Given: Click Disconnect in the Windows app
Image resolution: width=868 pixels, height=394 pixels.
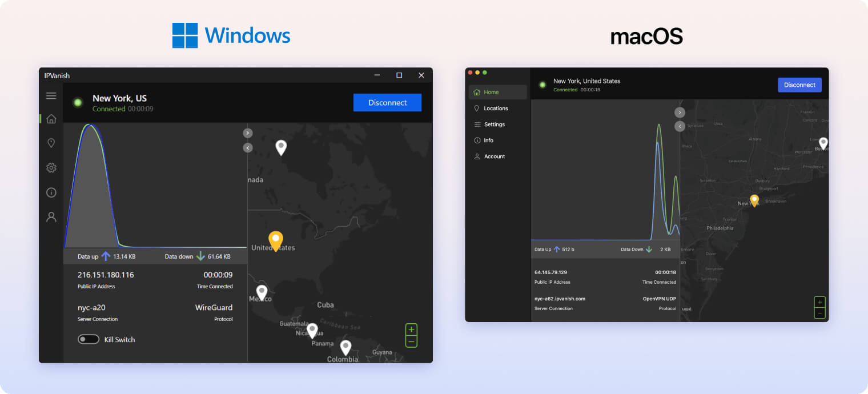Looking at the screenshot, I should 387,102.
